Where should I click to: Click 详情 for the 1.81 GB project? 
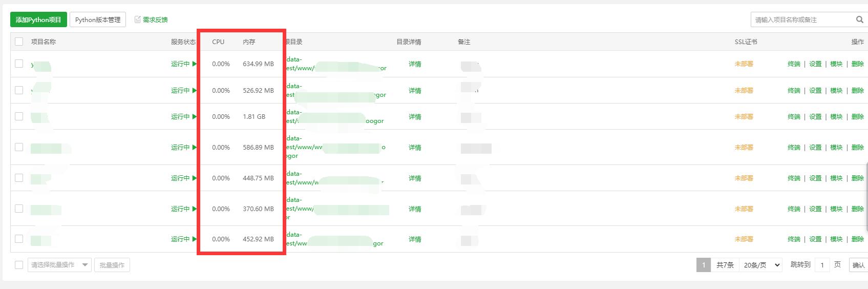coord(415,117)
